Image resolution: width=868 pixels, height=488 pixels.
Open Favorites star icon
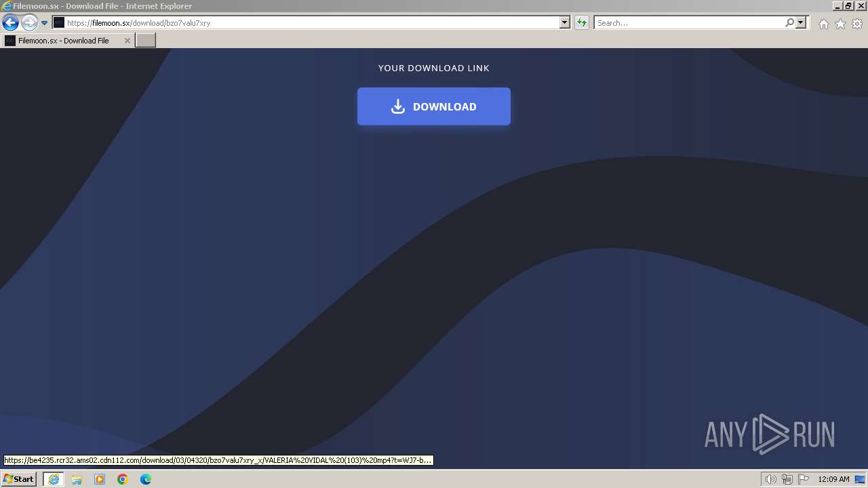click(840, 24)
